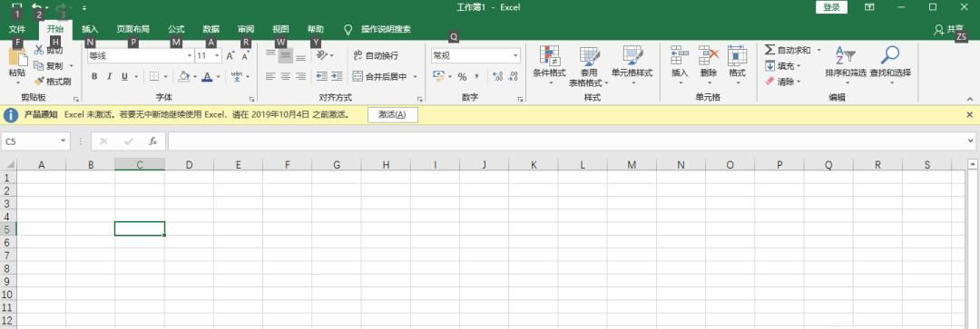Switch to the Insert (插入) tab
The image size is (980, 329).
pos(90,29)
